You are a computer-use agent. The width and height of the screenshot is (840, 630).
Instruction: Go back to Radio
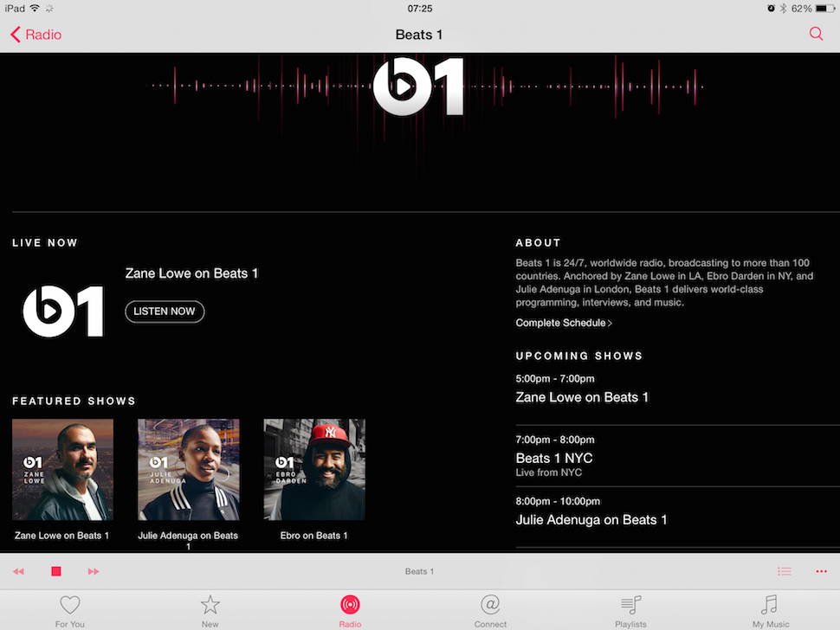tap(36, 35)
